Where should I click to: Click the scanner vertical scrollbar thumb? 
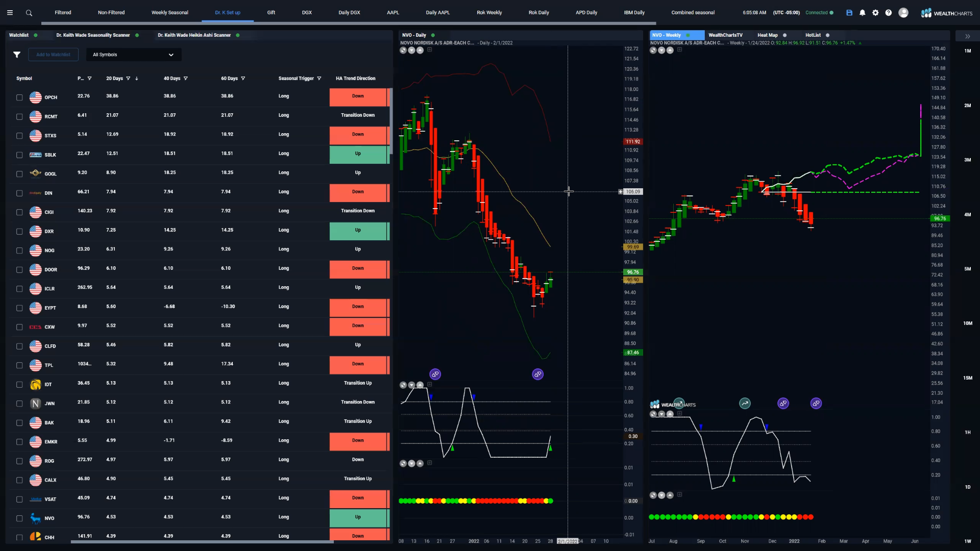[390, 121]
